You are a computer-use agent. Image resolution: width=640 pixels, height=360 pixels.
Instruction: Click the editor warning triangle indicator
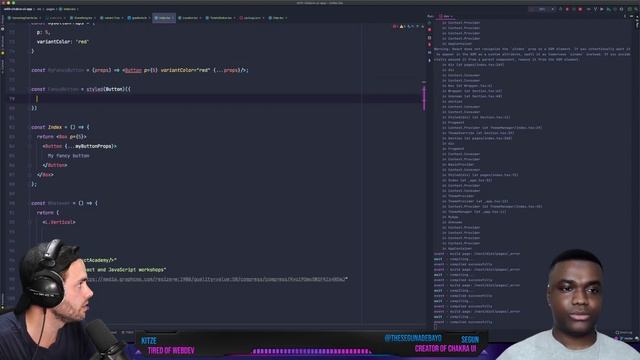point(402,26)
